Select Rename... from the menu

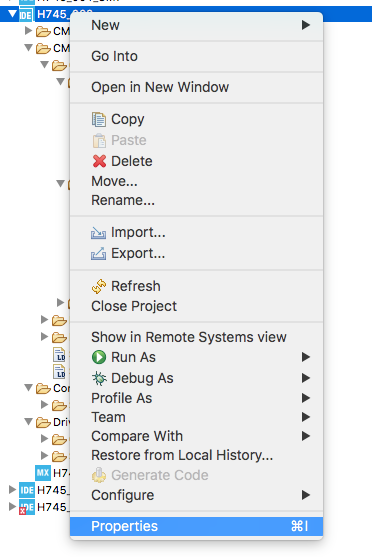[196, 200]
